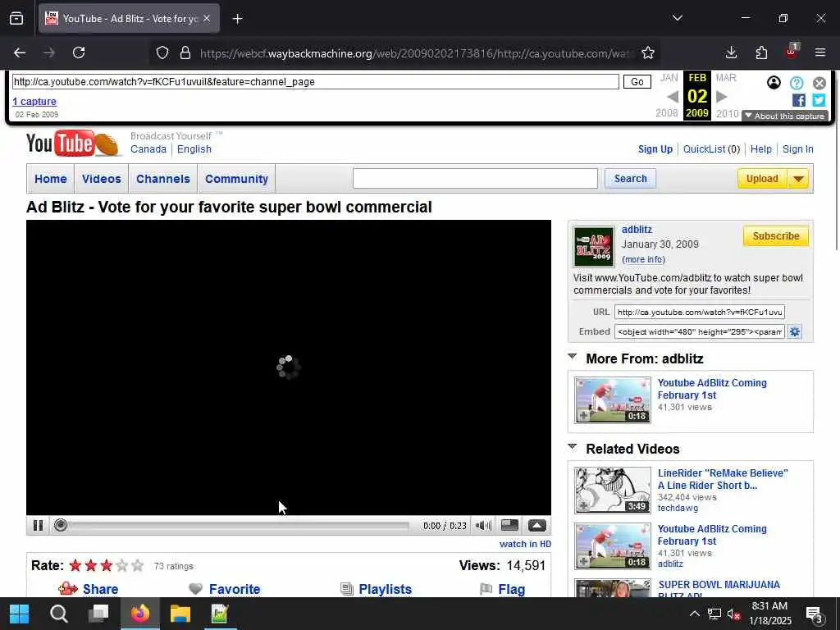Pause the video with the pause button
Viewport: 840px width, 630px height.
pyautogui.click(x=38, y=526)
